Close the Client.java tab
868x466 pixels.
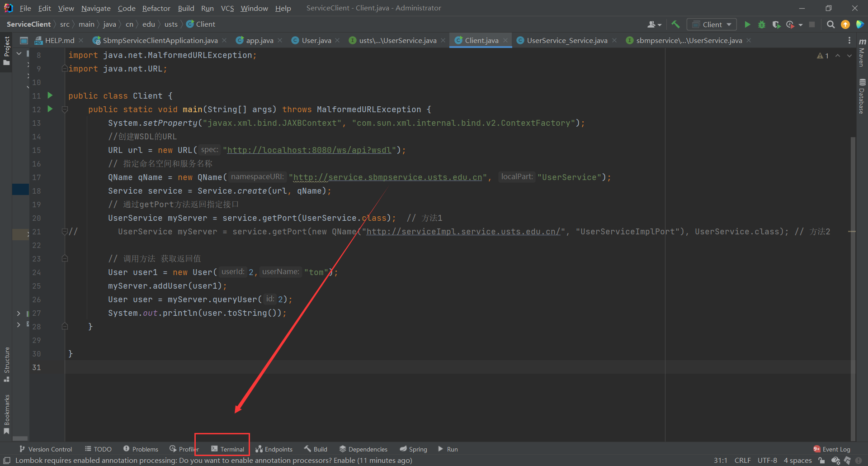[505, 40]
